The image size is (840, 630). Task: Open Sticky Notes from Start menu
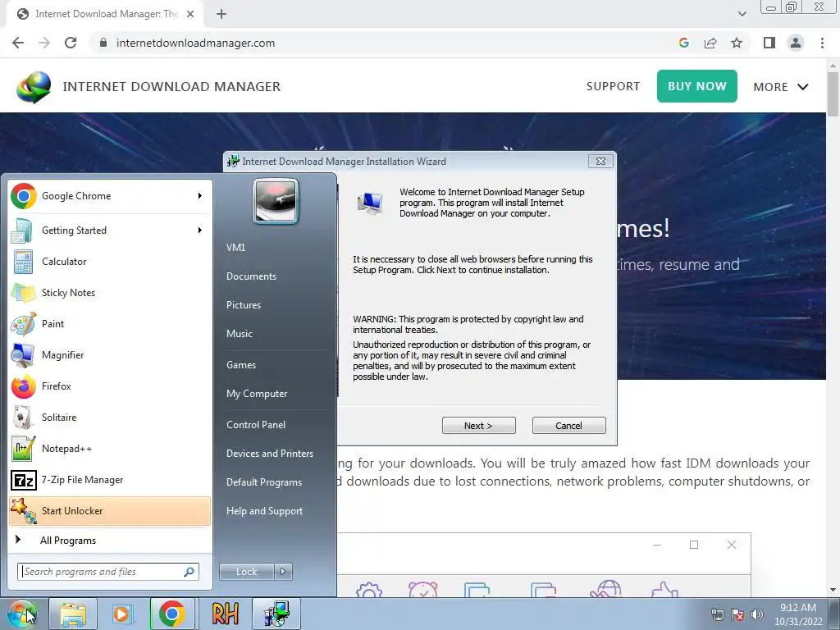(x=110, y=293)
